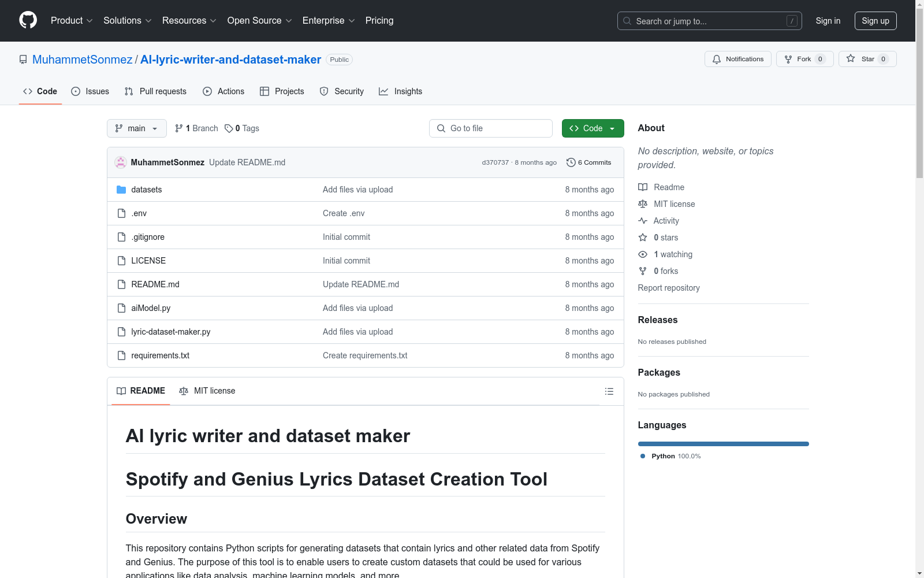Click the repository icon beside MuhammetSonmez
Viewport: 924px width, 578px height.
point(23,60)
